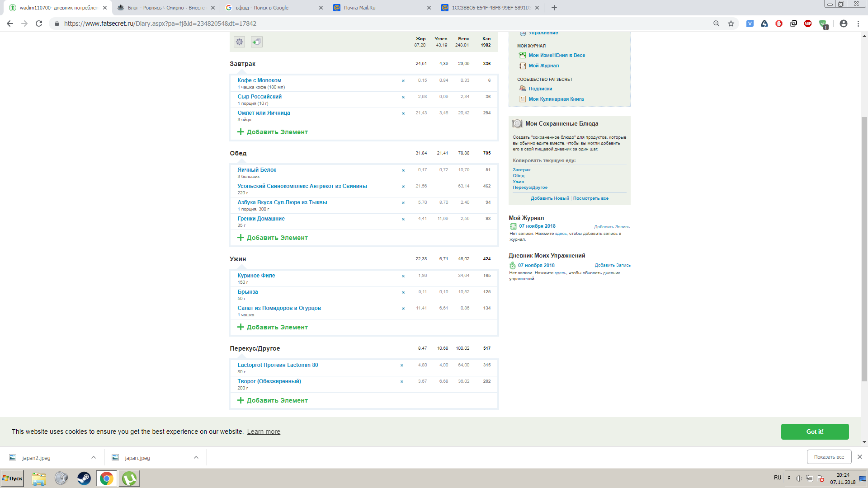Open Омлет или Яичница food entry
The width and height of the screenshot is (868, 488).
pos(264,113)
